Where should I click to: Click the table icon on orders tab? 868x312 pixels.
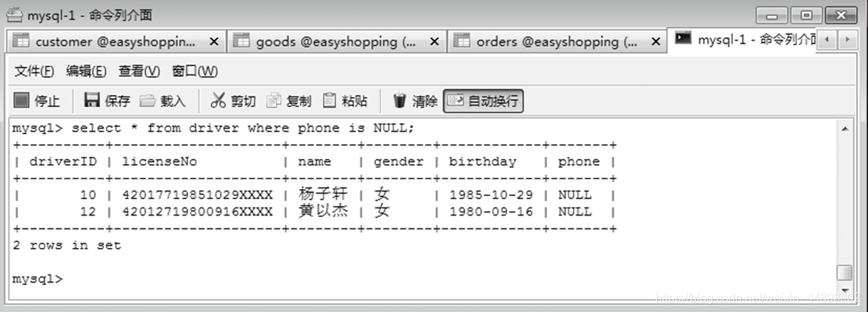[462, 41]
